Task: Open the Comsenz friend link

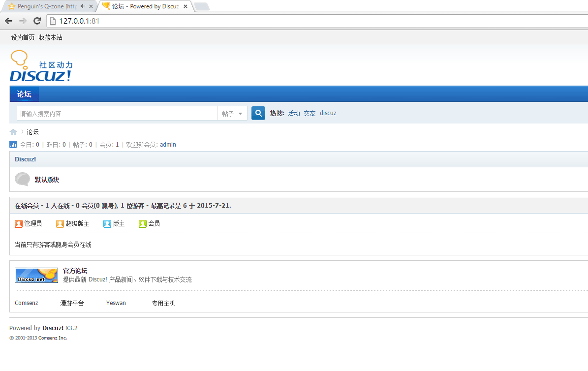Action: click(x=27, y=303)
